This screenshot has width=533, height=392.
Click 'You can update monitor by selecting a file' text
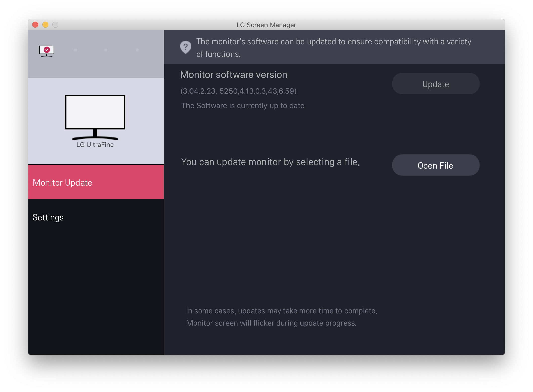[x=270, y=162]
